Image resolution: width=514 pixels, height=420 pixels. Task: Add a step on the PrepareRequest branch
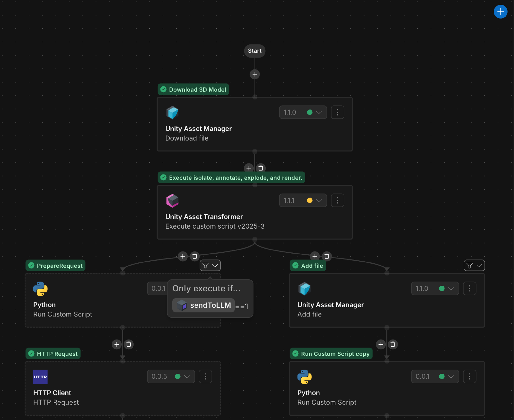click(x=183, y=256)
